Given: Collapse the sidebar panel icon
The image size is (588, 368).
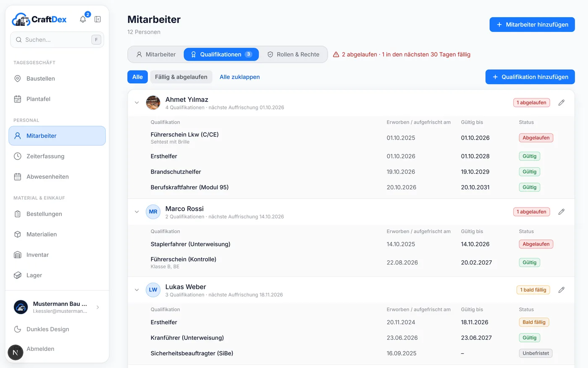Looking at the screenshot, I should point(97,19).
